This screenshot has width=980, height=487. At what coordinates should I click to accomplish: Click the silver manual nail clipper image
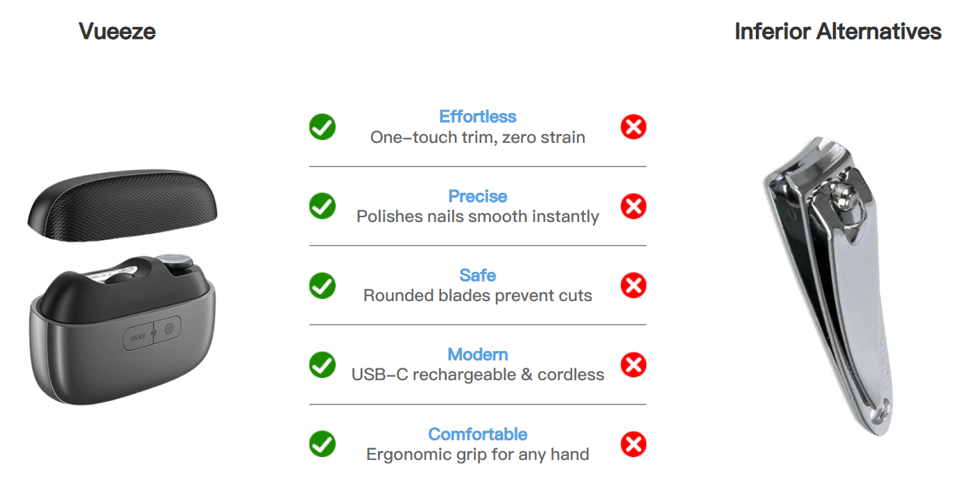pos(825,284)
